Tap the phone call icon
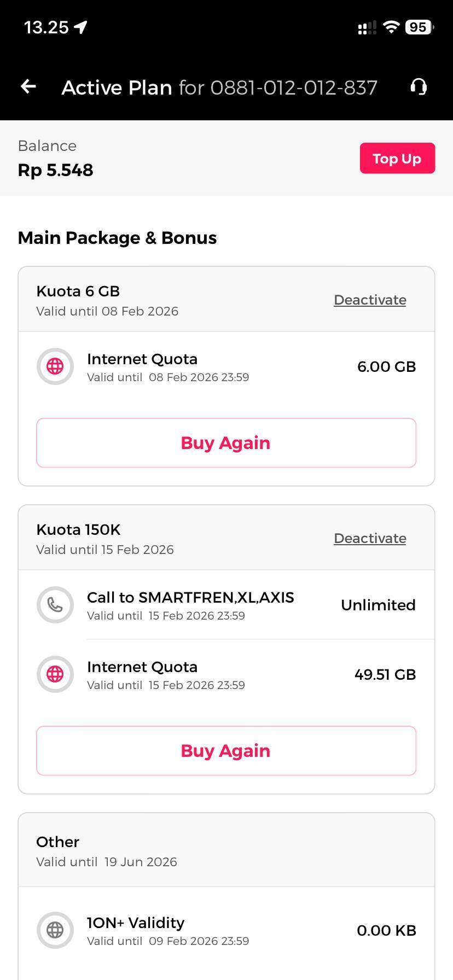Image resolution: width=453 pixels, height=980 pixels. [55, 605]
